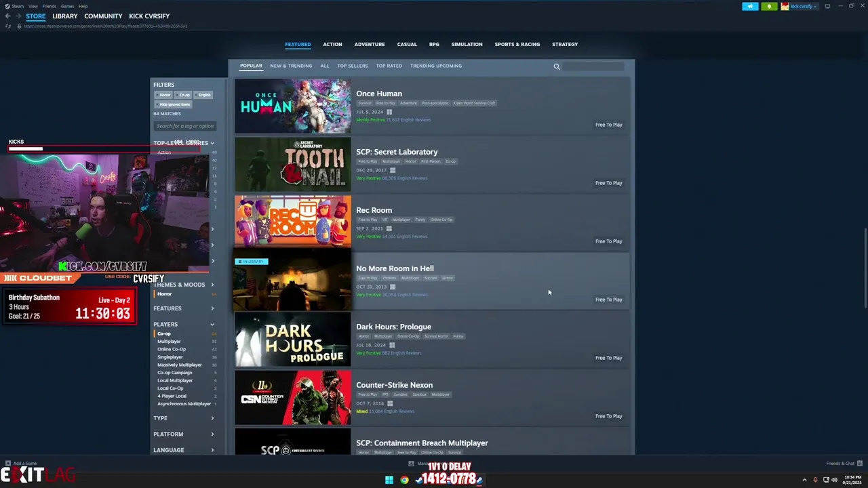Click Windows platform icon on SCP: Secret Laboratory row
This screenshot has height=488, width=868.
click(393, 170)
